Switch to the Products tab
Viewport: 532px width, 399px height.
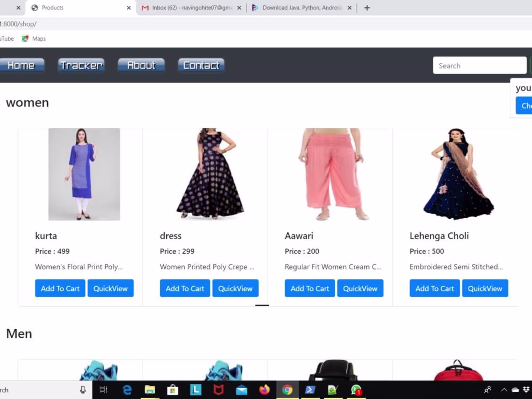pos(81,8)
